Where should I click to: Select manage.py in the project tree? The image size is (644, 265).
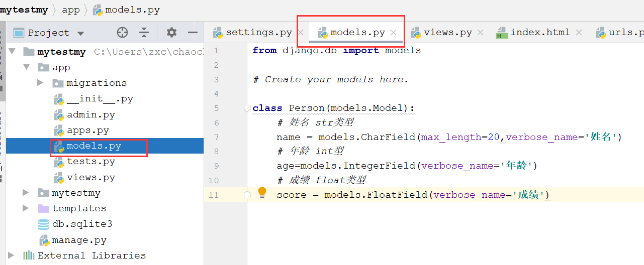pos(79,240)
